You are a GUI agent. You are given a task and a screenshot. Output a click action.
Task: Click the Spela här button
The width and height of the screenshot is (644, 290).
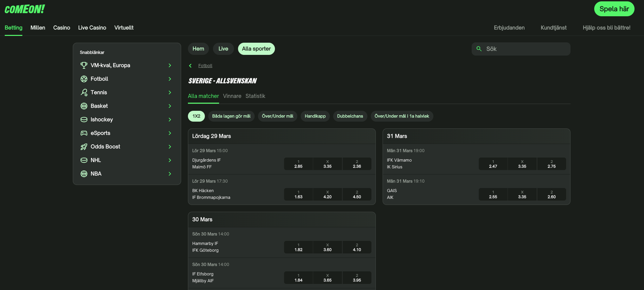pos(614,9)
